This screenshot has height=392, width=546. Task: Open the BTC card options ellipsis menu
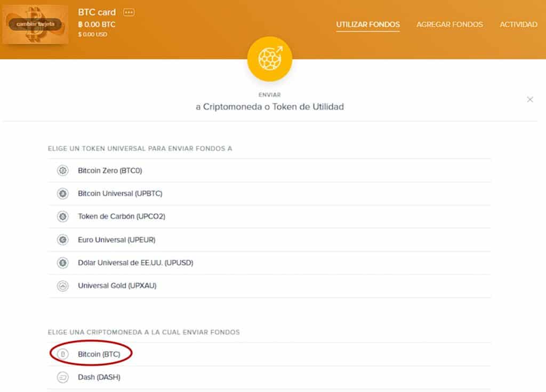[x=129, y=13]
